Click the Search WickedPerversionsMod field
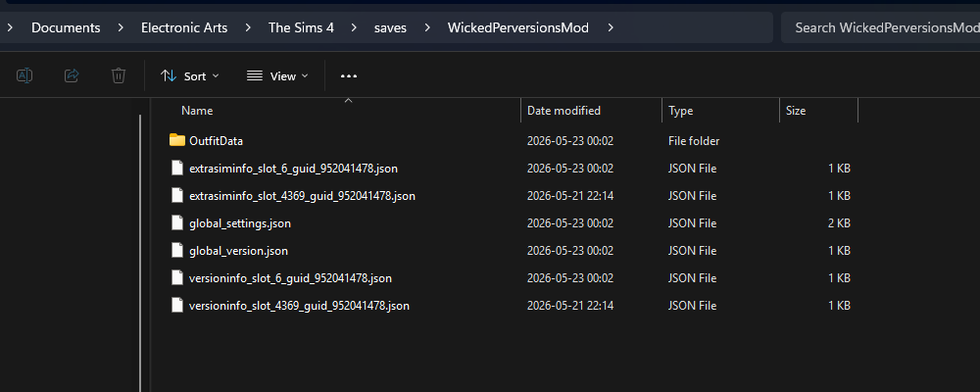This screenshot has height=392, width=980. (881, 27)
